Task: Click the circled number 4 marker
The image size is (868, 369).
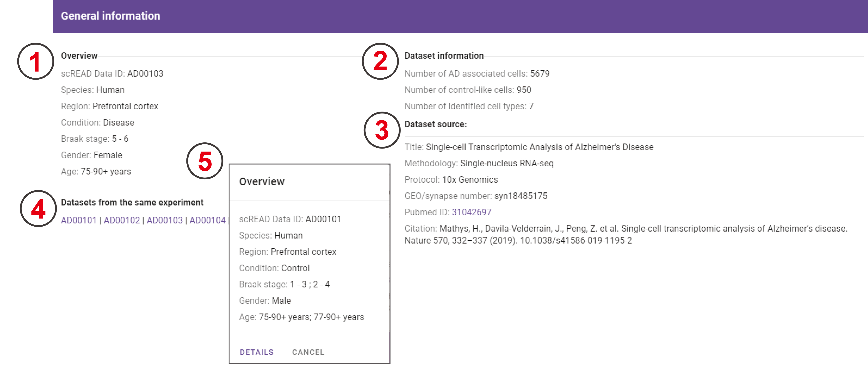Action: tap(38, 208)
